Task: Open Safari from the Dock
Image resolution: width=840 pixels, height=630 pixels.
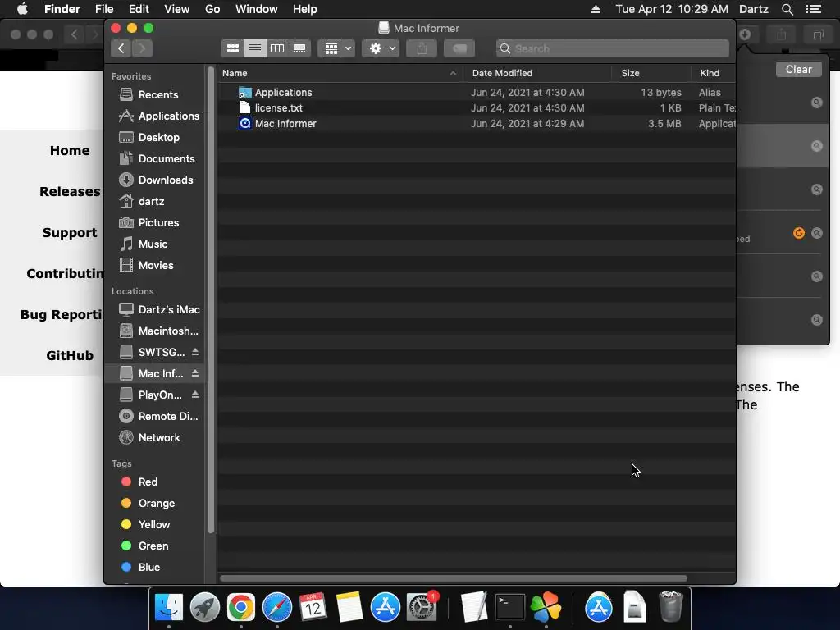Action: [277, 608]
